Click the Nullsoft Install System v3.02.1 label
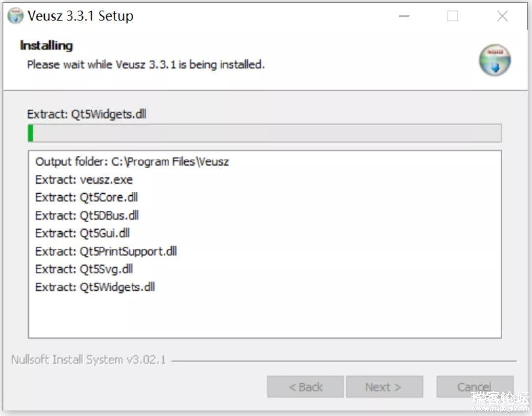This screenshot has height=416, width=532. tap(88, 360)
